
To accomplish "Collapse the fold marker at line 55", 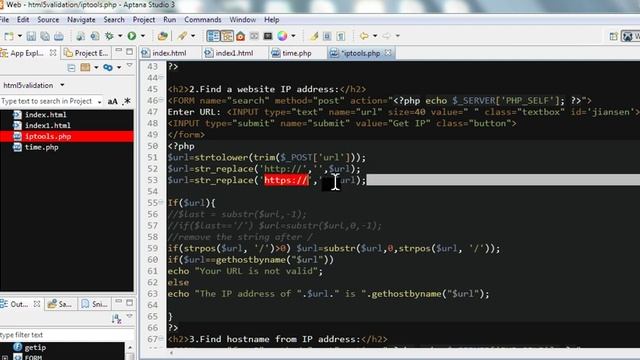I will click(161, 202).
